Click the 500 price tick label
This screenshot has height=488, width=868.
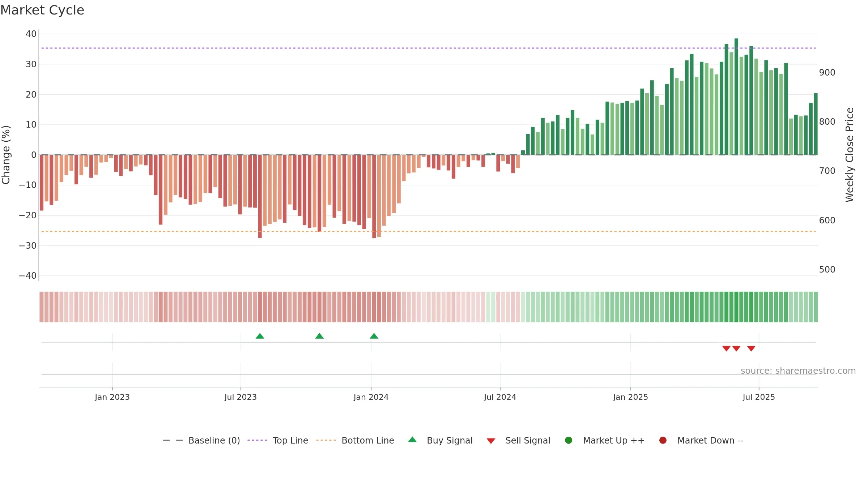pyautogui.click(x=827, y=270)
